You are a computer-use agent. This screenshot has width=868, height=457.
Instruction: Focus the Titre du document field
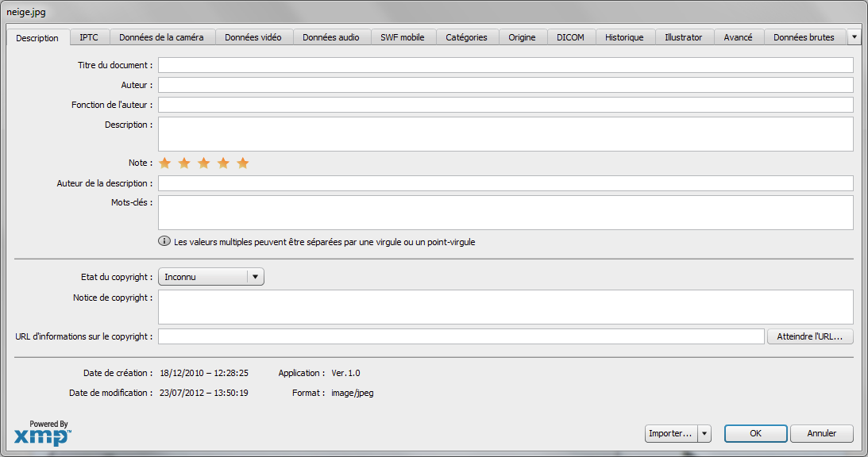(505, 65)
